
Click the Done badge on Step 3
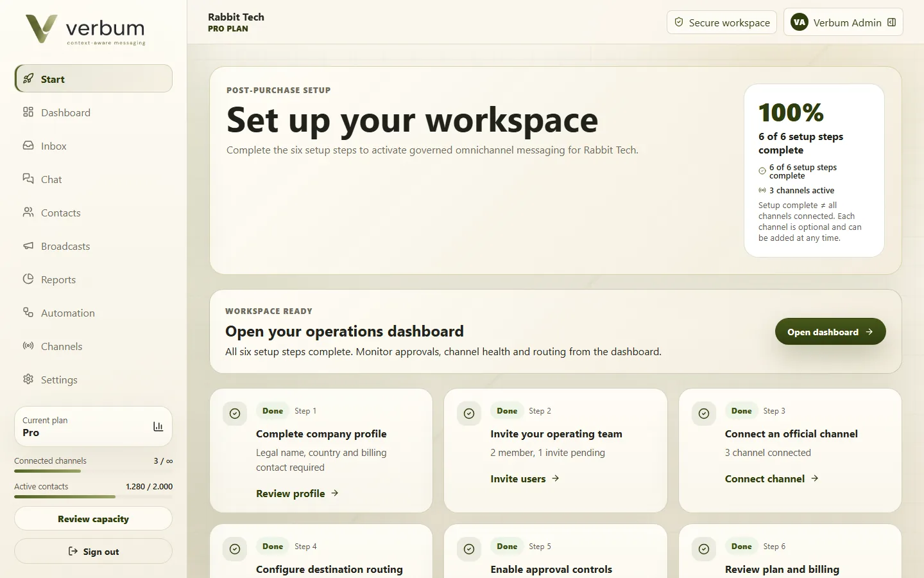coord(742,411)
